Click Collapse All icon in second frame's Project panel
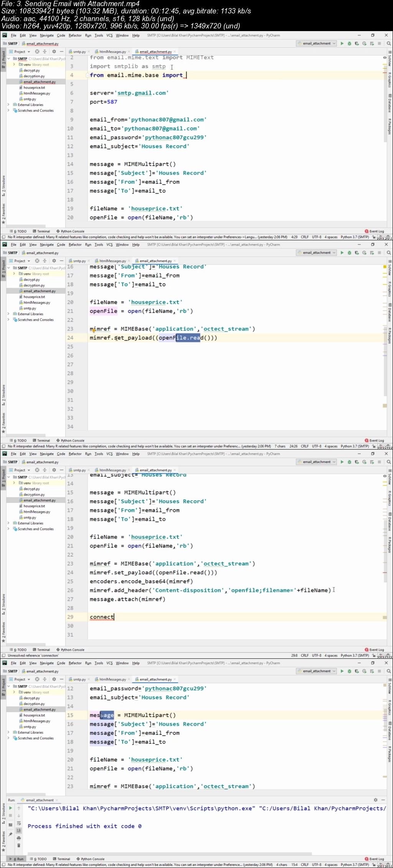 click(x=45, y=261)
